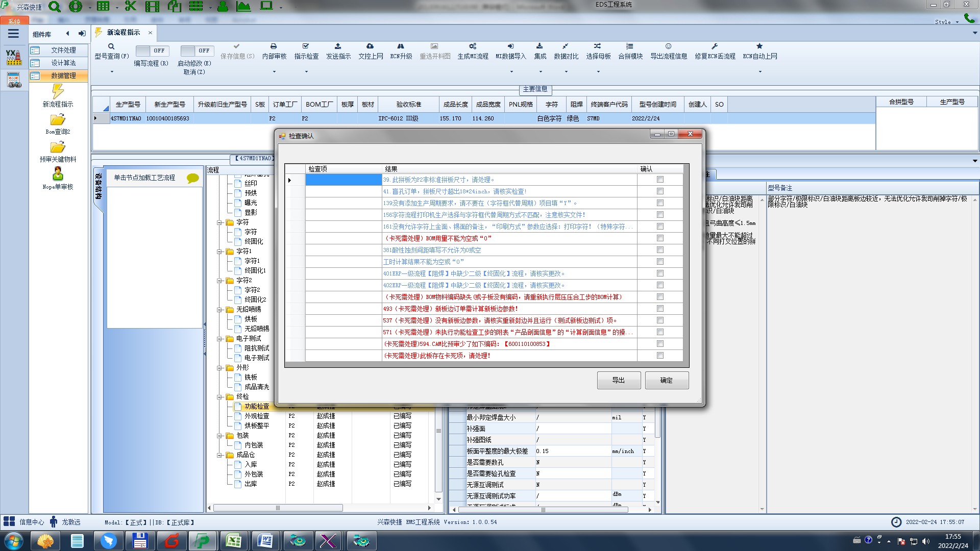
Task: Check the confirm box for item 39
Action: 660,180
